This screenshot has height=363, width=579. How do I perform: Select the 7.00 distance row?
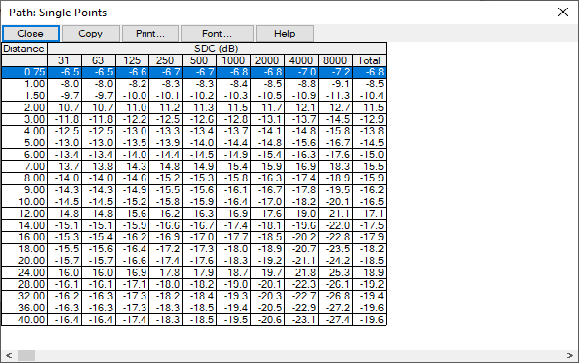pyautogui.click(x=194, y=167)
